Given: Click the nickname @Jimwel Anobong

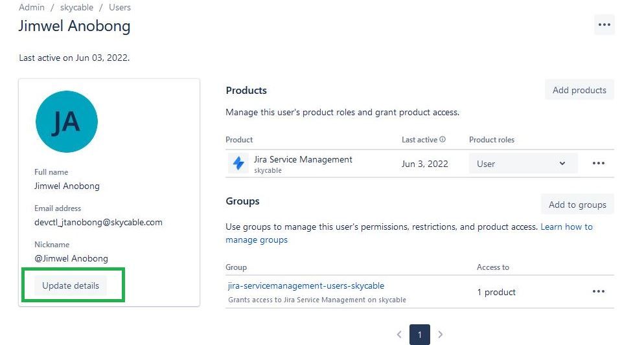Looking at the screenshot, I should [71, 258].
